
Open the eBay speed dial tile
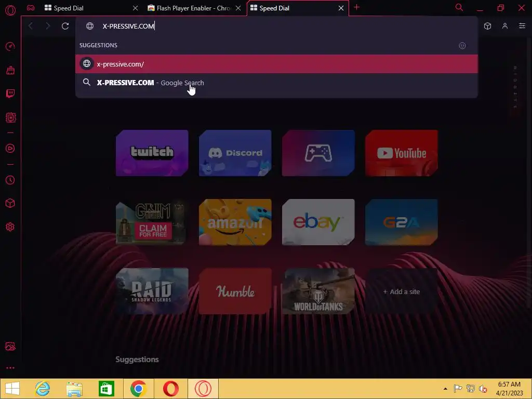tap(318, 222)
